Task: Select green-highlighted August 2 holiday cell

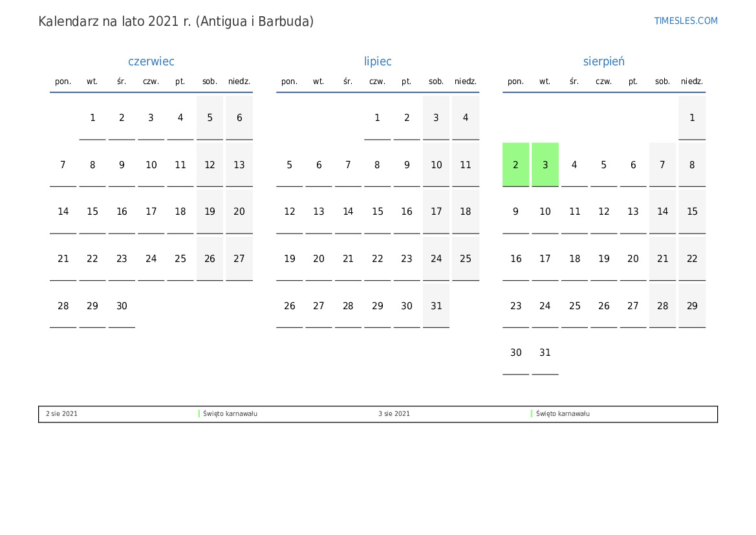Action: click(515, 165)
